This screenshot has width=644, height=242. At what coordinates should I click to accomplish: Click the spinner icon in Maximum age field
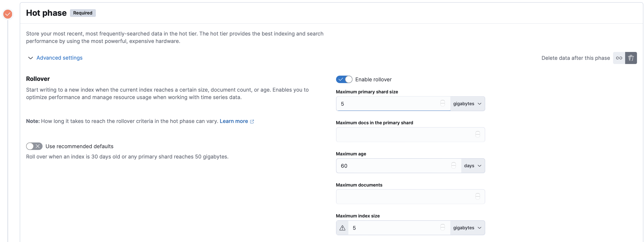(453, 165)
